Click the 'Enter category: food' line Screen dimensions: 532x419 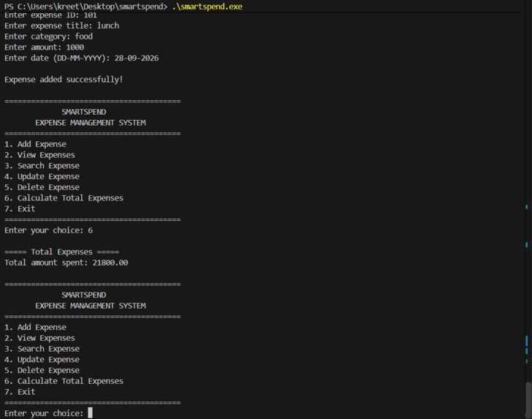click(48, 37)
